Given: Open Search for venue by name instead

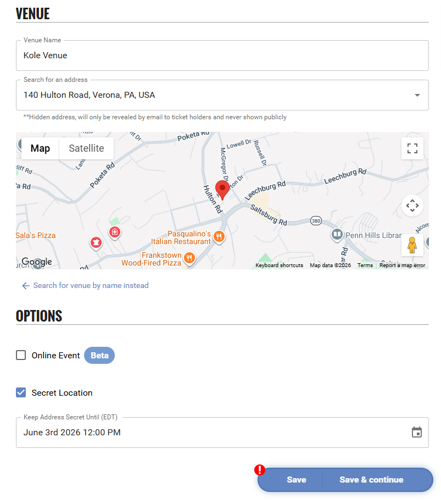Looking at the screenshot, I should [91, 285].
